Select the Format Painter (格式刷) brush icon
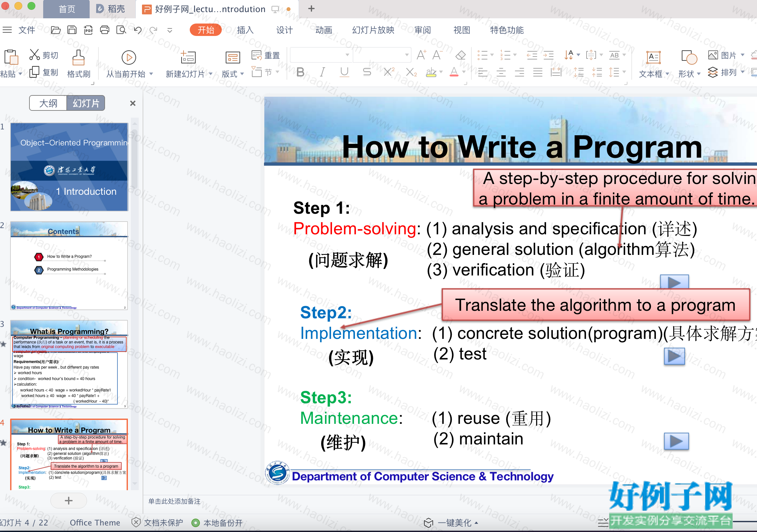Viewport: 757px width, 532px height. coord(79,57)
